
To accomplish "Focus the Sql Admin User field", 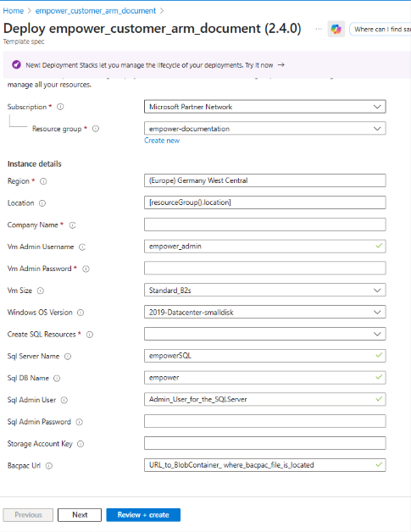I will (x=264, y=399).
